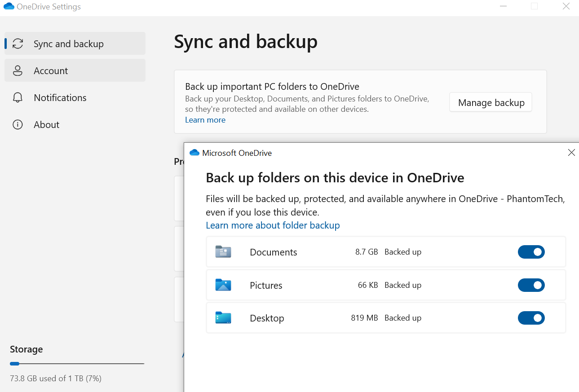This screenshot has width=579, height=392.
Task: Click the Storage heading in sidebar
Action: (x=27, y=349)
